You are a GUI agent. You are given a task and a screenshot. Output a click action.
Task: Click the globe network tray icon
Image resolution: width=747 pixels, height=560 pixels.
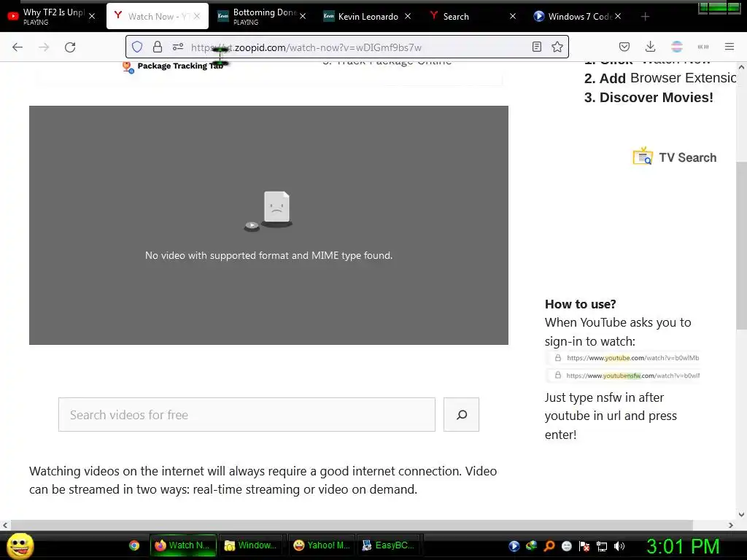(531, 546)
